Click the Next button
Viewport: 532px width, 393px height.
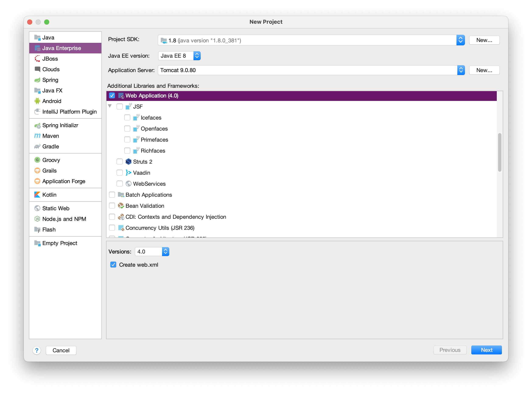(486, 350)
